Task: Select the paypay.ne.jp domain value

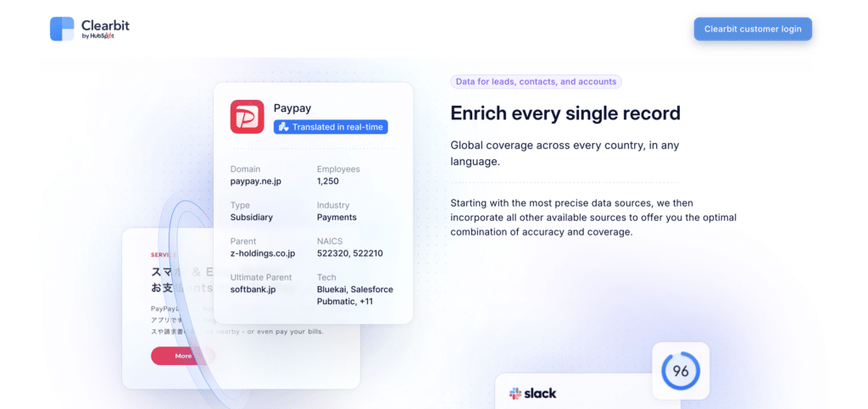Action: (256, 181)
